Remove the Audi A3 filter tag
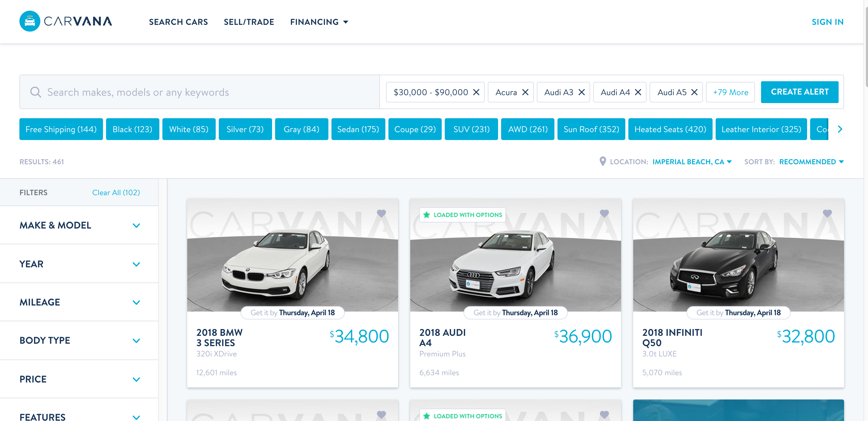The width and height of the screenshot is (868, 421). coord(582,92)
